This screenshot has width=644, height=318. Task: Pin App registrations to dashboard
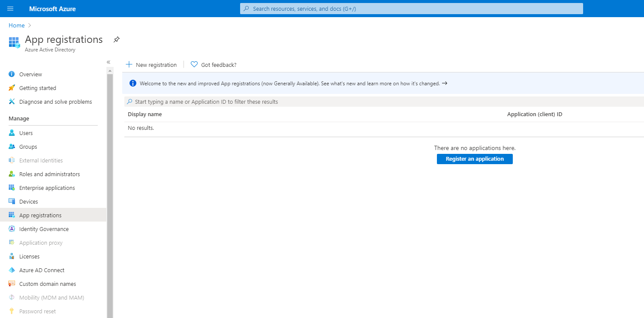coord(116,39)
